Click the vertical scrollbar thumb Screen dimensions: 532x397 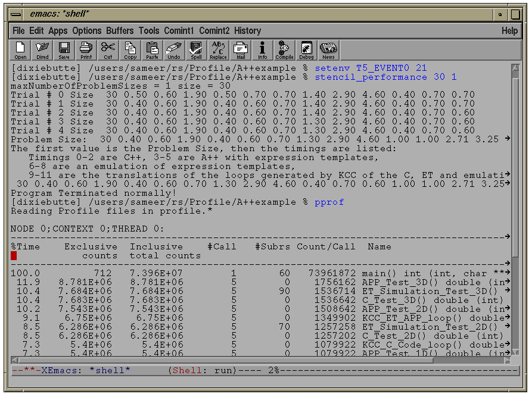[515, 167]
